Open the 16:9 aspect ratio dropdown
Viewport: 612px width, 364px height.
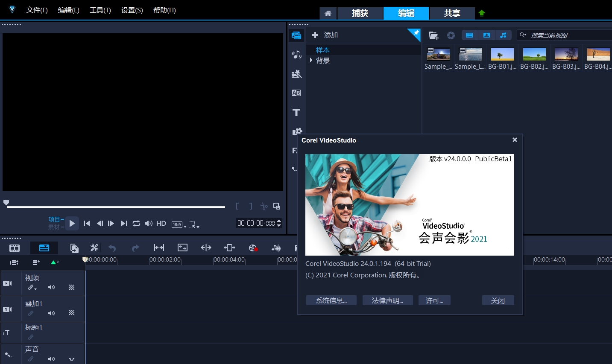179,225
